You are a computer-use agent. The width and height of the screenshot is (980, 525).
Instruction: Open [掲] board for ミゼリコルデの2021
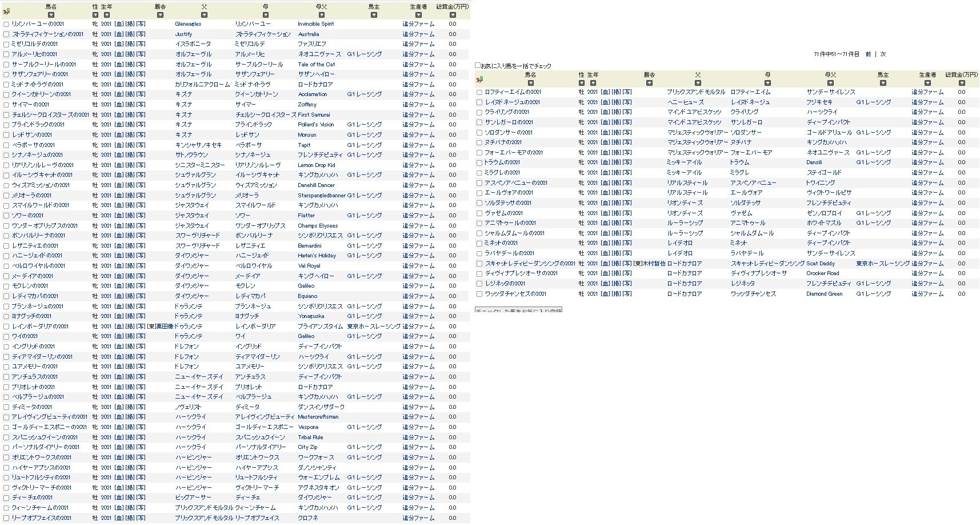click(130, 44)
